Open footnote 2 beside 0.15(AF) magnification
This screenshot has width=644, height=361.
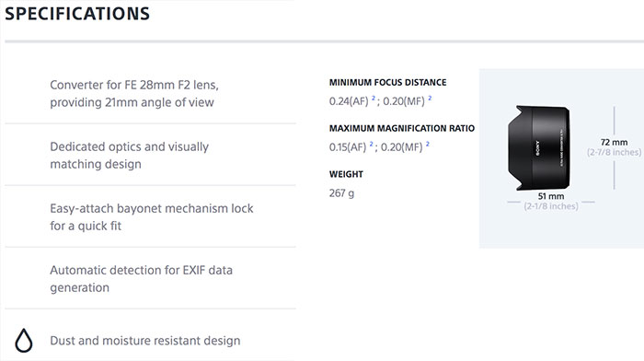pos(372,144)
